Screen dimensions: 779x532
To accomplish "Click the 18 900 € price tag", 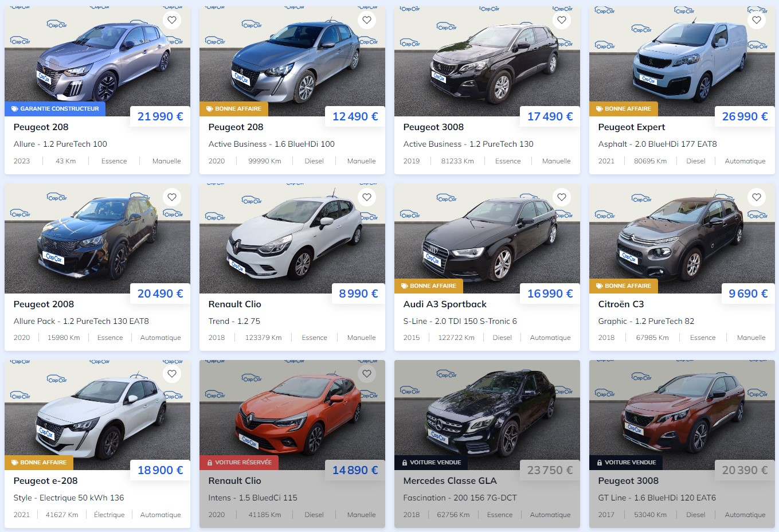I will (x=161, y=471).
